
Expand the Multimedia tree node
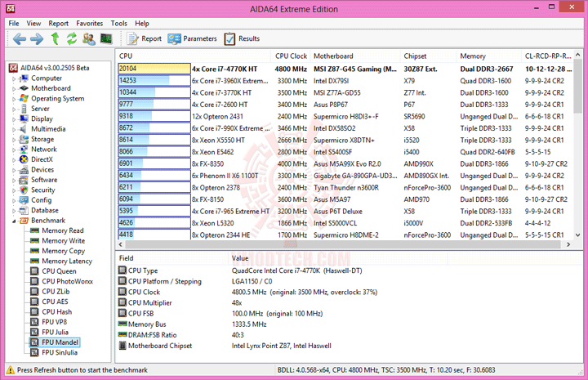[x=14, y=129]
